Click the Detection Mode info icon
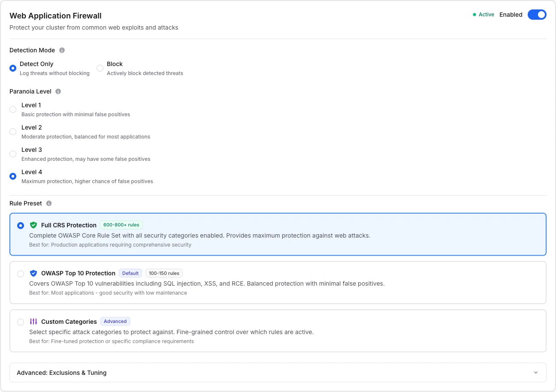 [x=62, y=50]
